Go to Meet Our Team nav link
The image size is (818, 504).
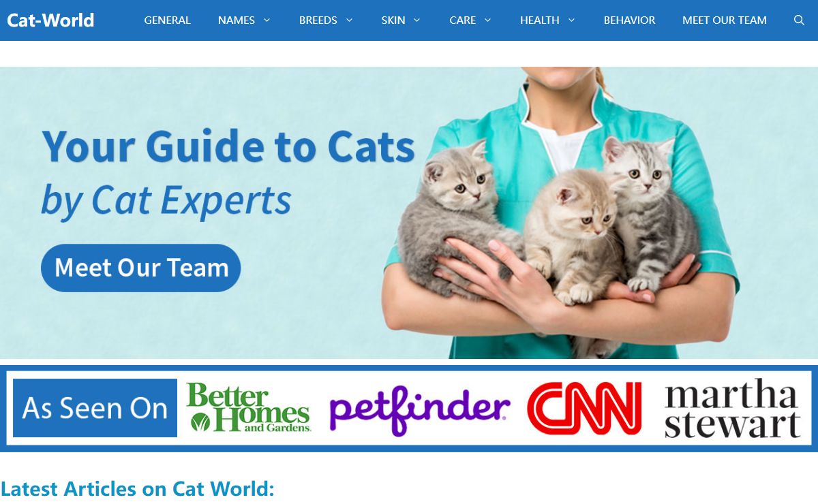point(725,20)
